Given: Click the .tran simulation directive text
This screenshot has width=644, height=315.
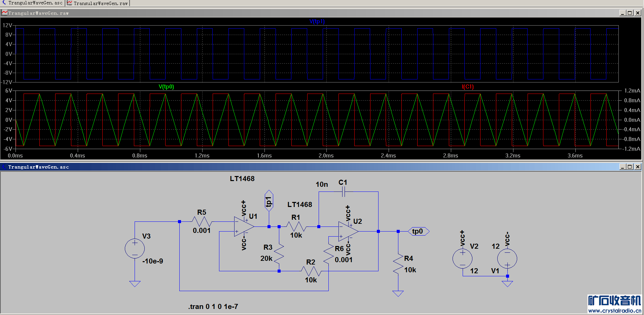Looking at the screenshot, I should [x=213, y=307].
